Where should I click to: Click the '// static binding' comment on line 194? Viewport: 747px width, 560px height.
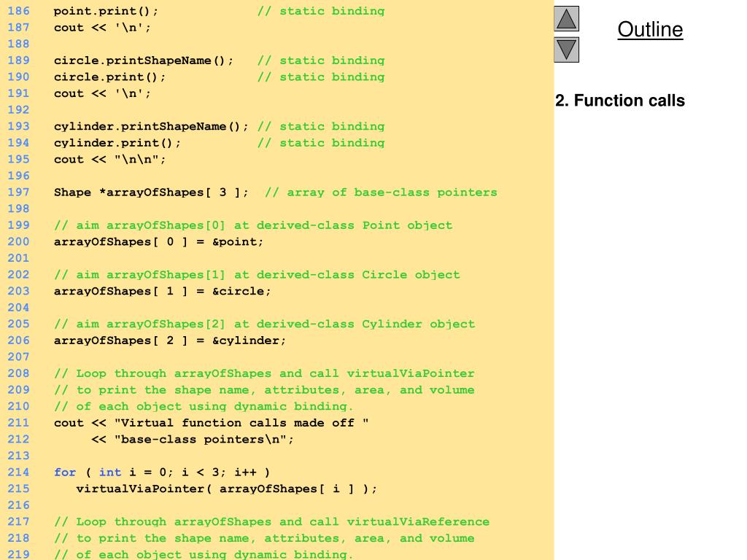[321, 143]
